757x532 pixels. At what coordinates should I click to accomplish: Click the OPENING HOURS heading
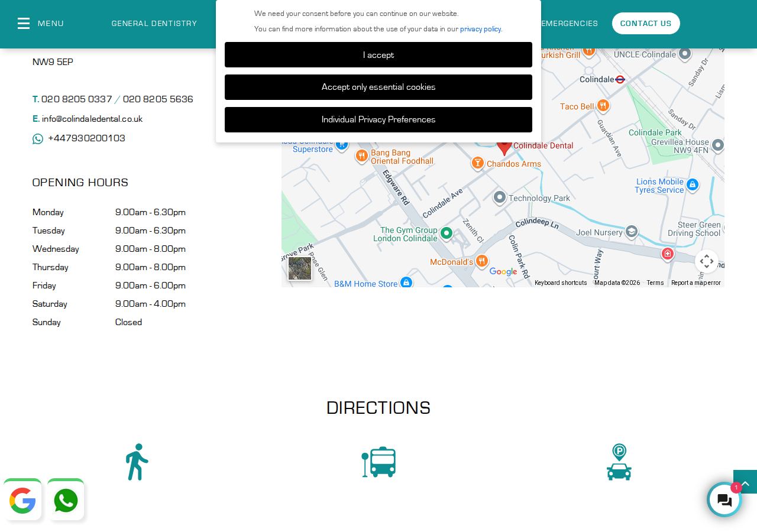pos(80,182)
